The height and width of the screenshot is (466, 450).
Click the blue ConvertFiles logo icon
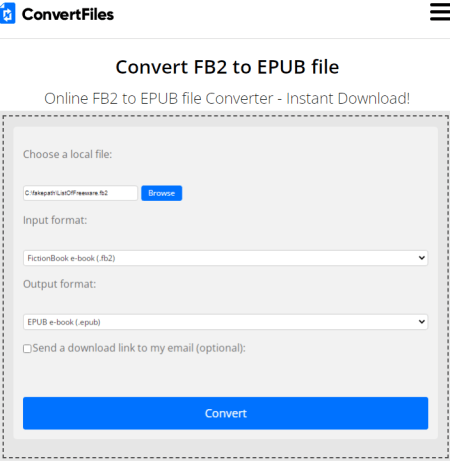(8, 13)
